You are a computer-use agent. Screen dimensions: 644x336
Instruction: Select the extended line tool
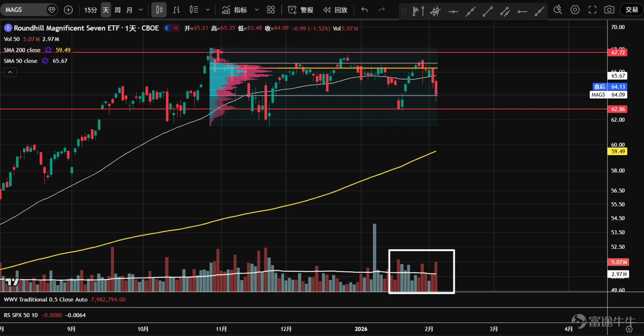[x=471, y=11]
